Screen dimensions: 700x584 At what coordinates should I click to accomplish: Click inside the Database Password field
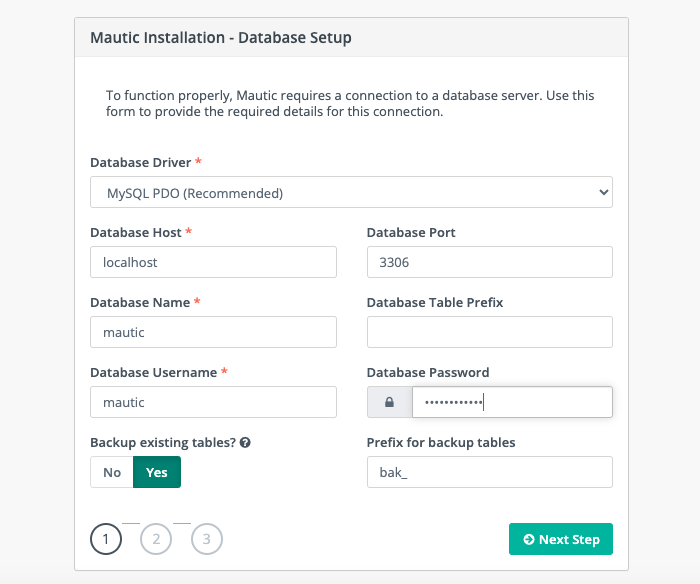click(511, 402)
